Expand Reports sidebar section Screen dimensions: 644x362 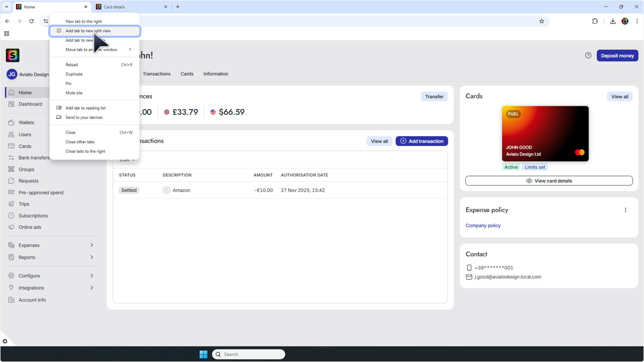point(52,257)
